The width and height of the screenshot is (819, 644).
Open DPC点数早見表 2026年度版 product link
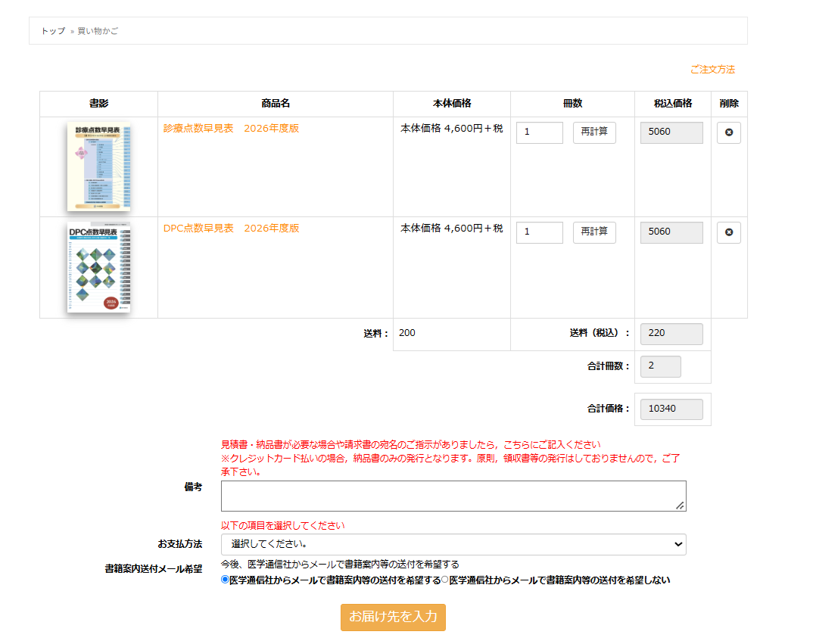[x=231, y=229]
